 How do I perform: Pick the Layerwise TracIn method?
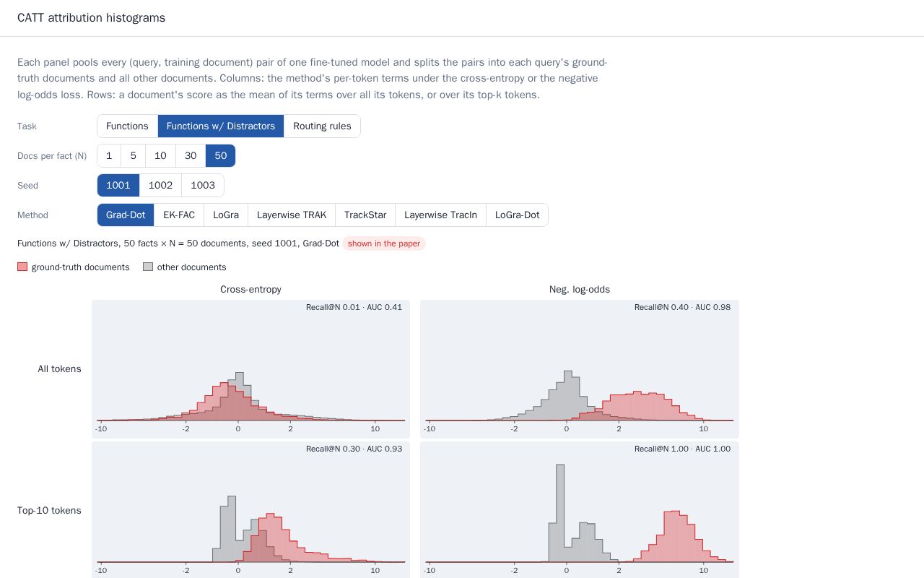click(440, 215)
